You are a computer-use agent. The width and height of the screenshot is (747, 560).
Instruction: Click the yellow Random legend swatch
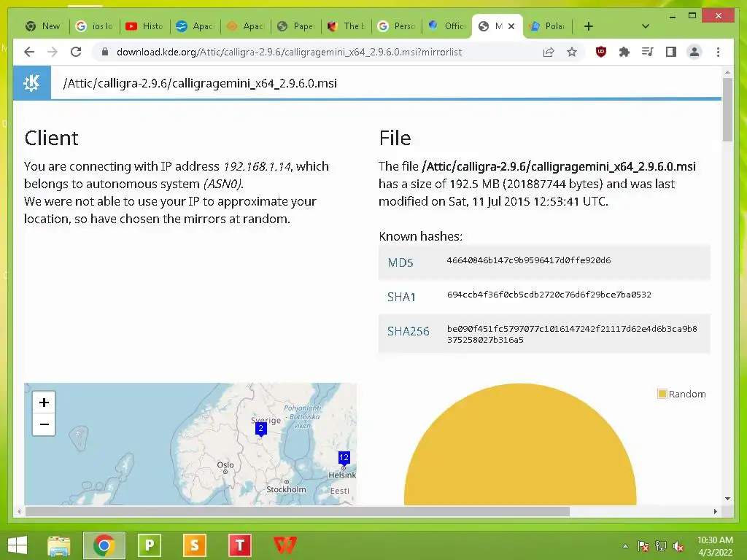click(x=662, y=394)
